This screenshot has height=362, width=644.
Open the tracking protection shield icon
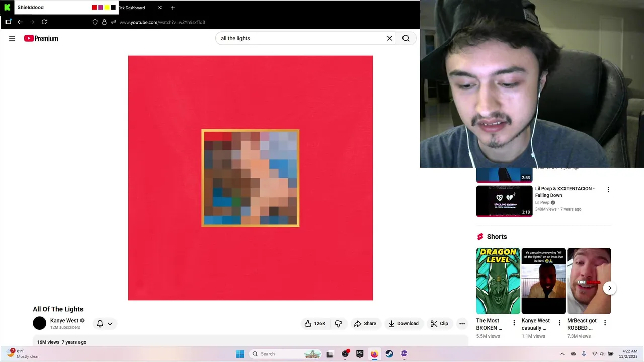coord(95,22)
